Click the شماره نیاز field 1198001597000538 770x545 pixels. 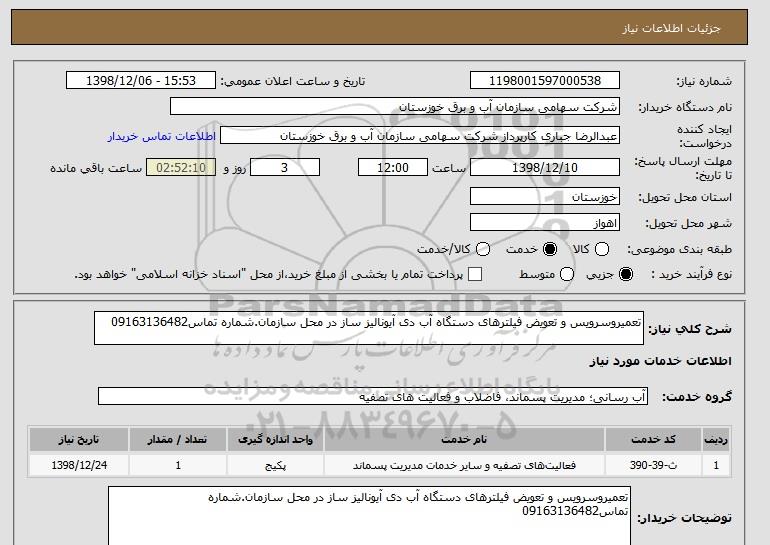coord(545,81)
